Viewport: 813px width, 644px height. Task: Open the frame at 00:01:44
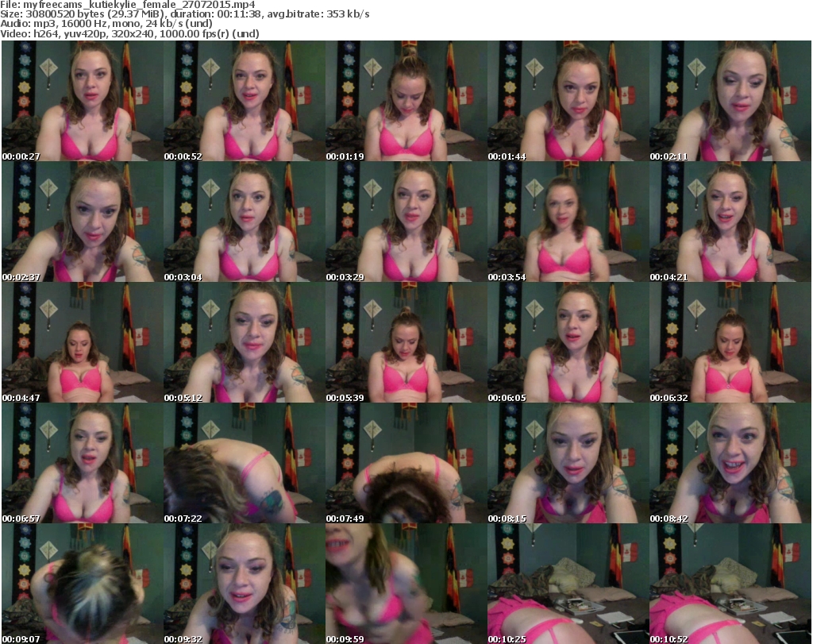(568, 101)
